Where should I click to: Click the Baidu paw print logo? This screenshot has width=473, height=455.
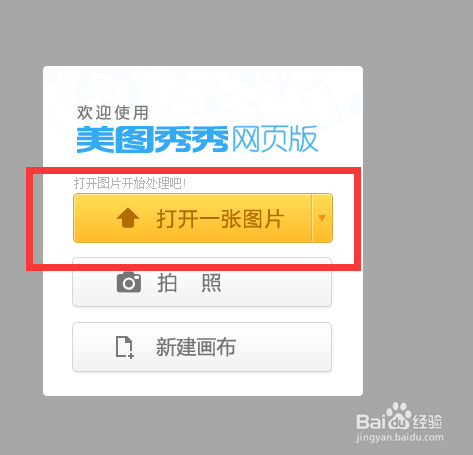click(399, 416)
